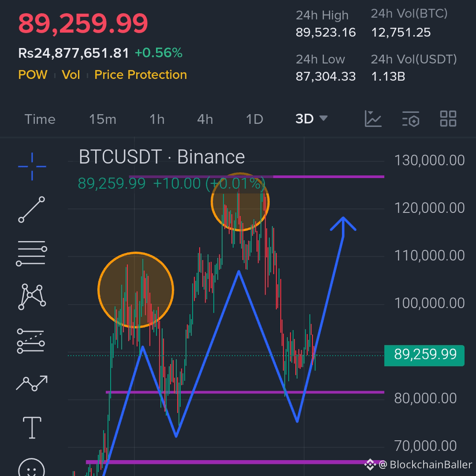Image resolution: width=476 pixels, height=476 pixels.
Task: Click the current price label 89,259.99
Action: pos(424,355)
